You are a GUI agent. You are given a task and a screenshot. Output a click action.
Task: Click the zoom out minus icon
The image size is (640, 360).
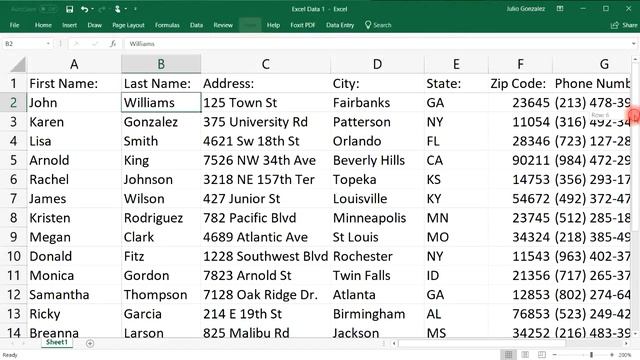(554, 355)
